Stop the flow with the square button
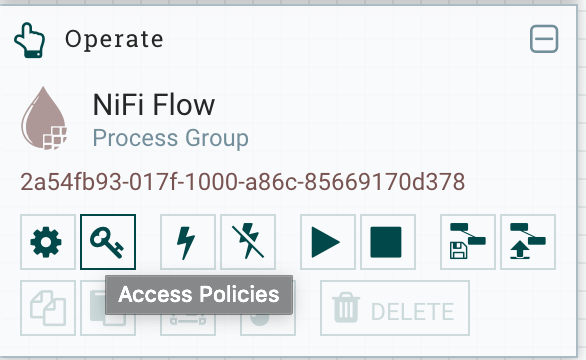 coord(388,242)
